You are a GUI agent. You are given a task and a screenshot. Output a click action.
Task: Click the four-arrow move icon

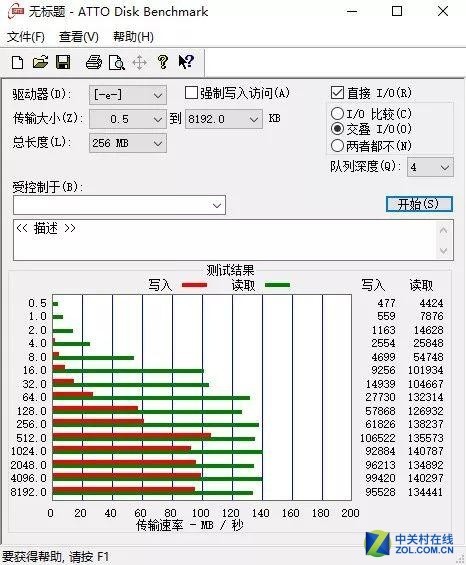139,63
